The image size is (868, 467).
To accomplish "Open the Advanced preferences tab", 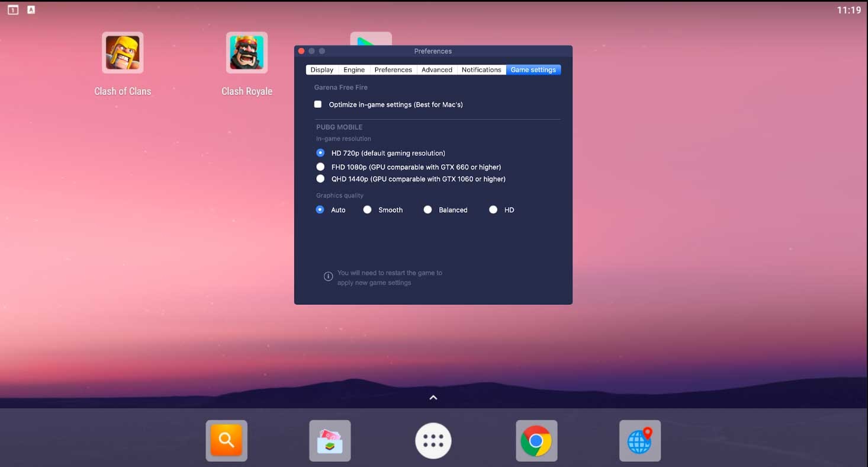I will click(x=437, y=69).
